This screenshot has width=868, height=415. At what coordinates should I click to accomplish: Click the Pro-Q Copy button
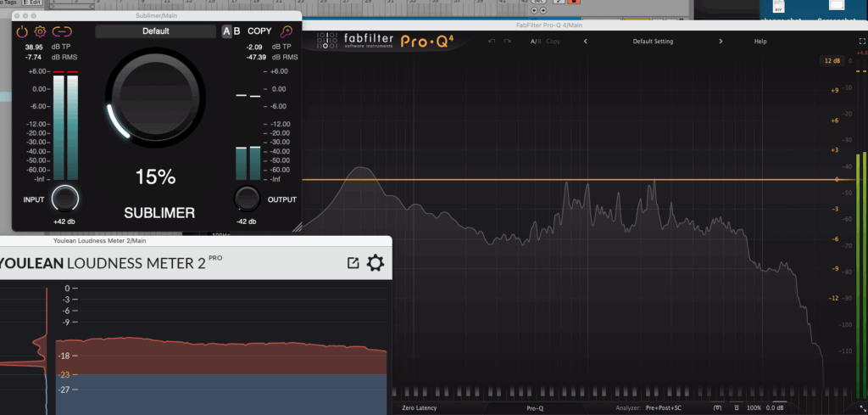(x=553, y=42)
